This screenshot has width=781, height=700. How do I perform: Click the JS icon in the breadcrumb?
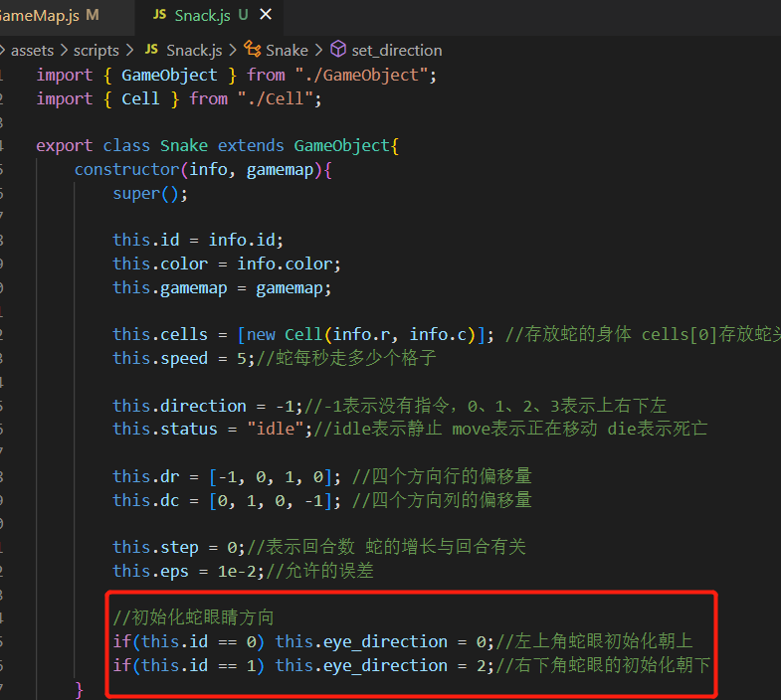click(x=151, y=50)
